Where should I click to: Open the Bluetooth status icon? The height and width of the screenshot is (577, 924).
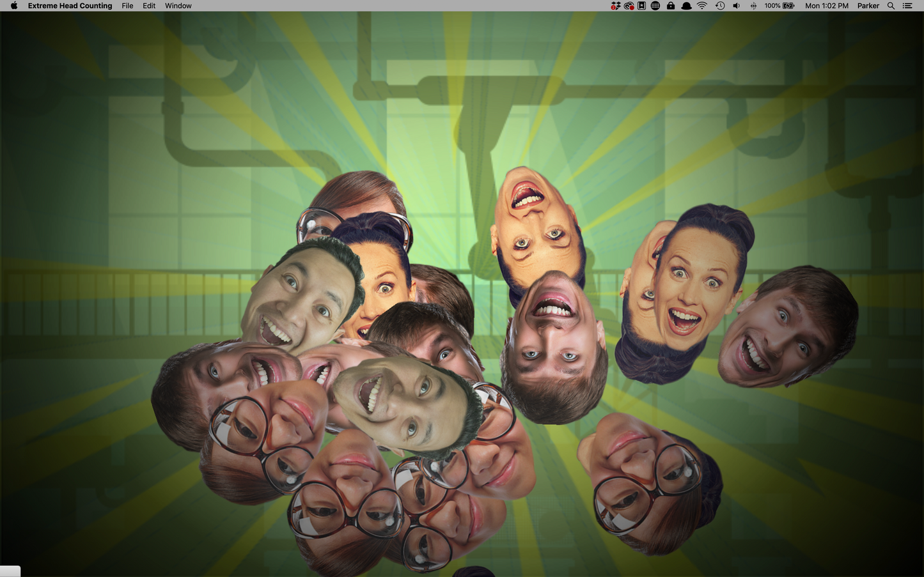point(753,6)
